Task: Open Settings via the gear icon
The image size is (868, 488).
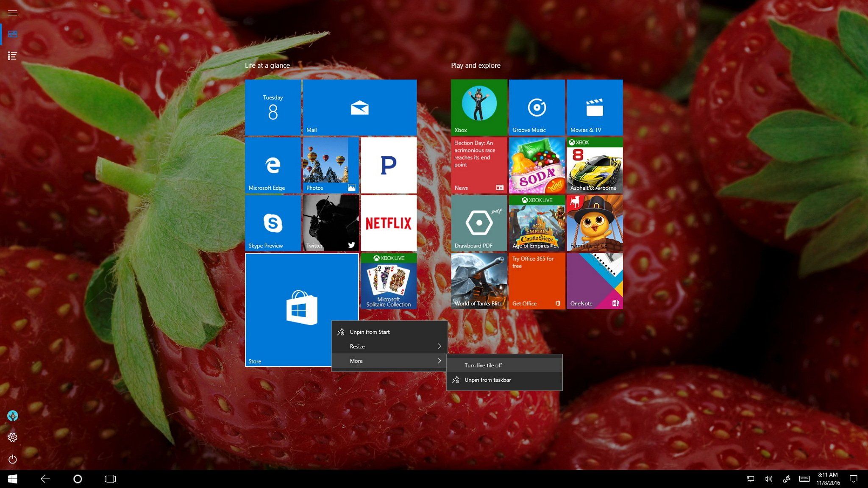Action: [12, 437]
